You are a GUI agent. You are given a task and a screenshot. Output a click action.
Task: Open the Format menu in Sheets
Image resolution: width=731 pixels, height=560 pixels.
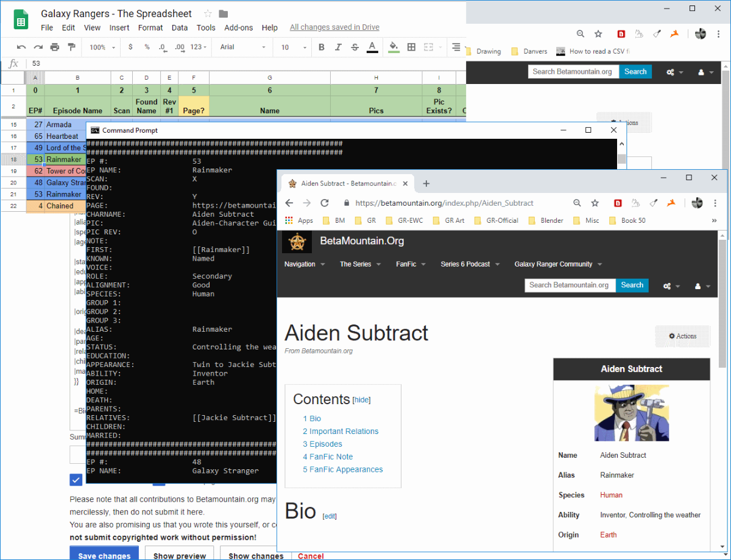pos(150,27)
